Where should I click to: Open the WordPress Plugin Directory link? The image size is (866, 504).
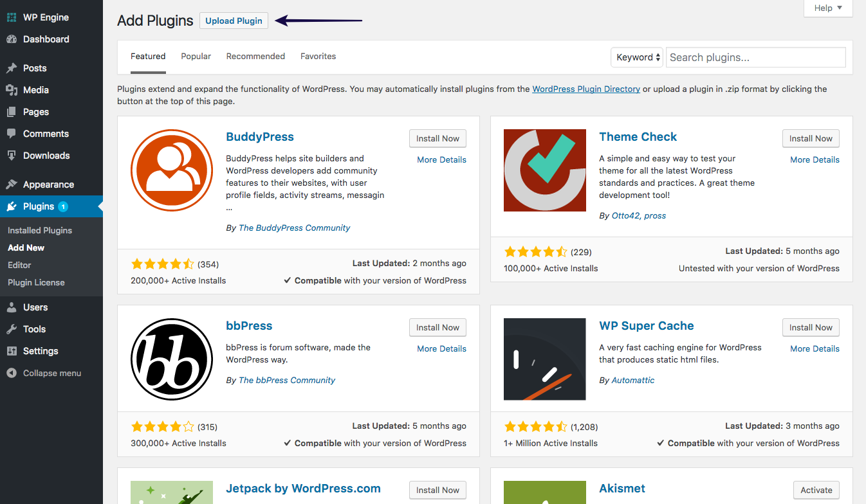[586, 89]
